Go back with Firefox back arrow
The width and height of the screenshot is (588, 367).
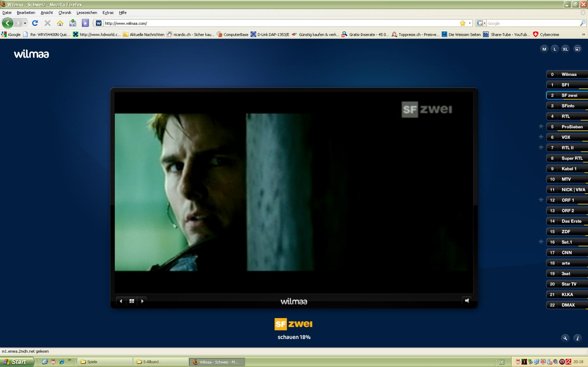coord(8,23)
